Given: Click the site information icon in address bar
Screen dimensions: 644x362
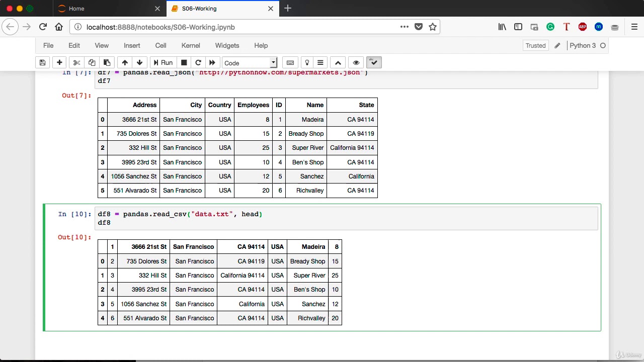Looking at the screenshot, I should tap(77, 27).
